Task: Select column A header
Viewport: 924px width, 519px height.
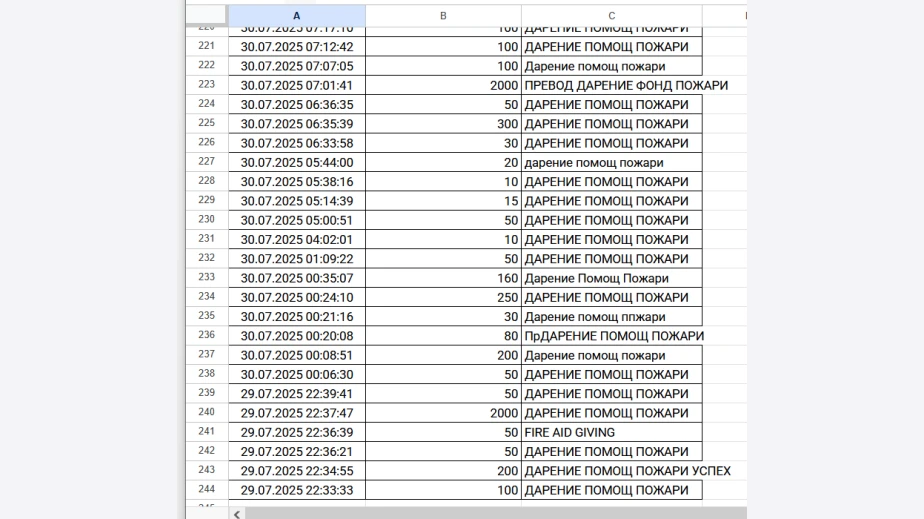Action: point(296,16)
